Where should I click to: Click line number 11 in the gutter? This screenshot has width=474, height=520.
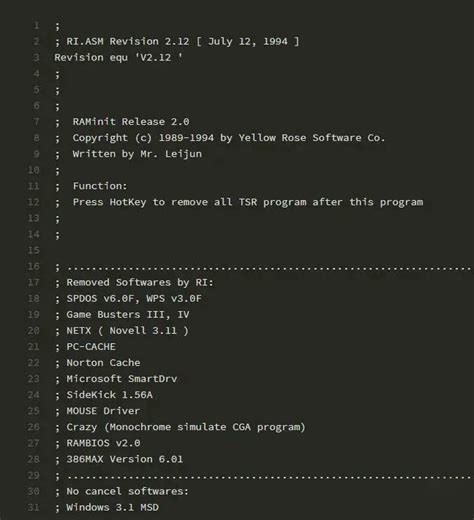pos(34,186)
